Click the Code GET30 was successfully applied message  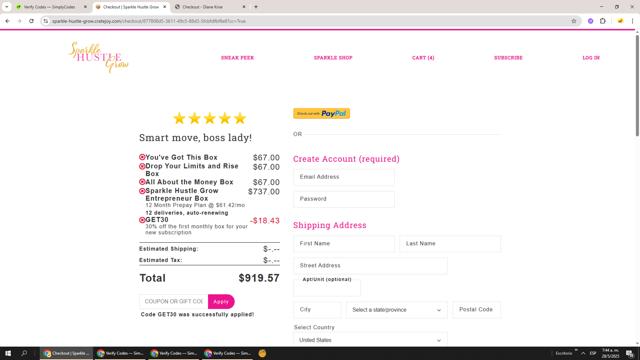[x=197, y=315]
